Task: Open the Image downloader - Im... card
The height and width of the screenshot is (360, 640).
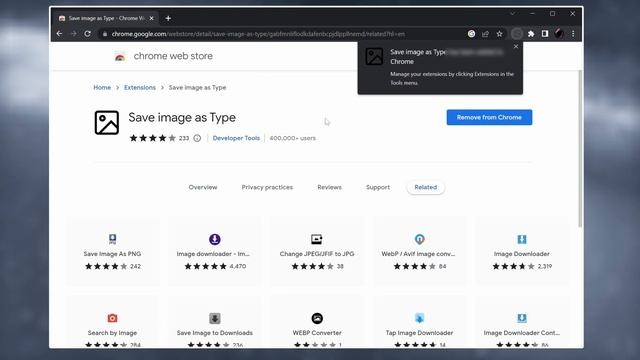Action: 215,251
